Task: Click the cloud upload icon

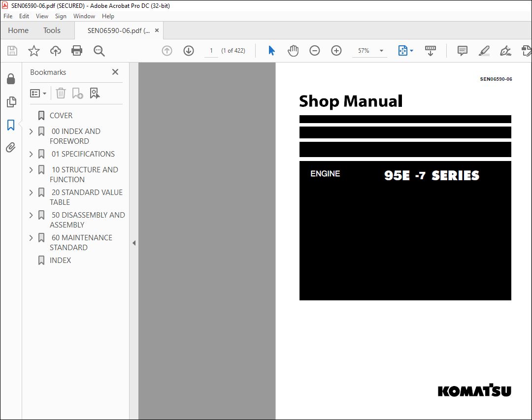Action: point(56,51)
